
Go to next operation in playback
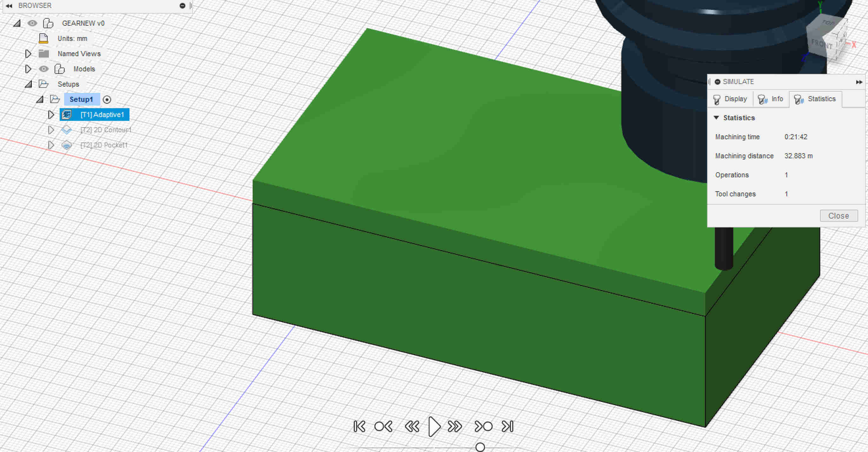(483, 426)
